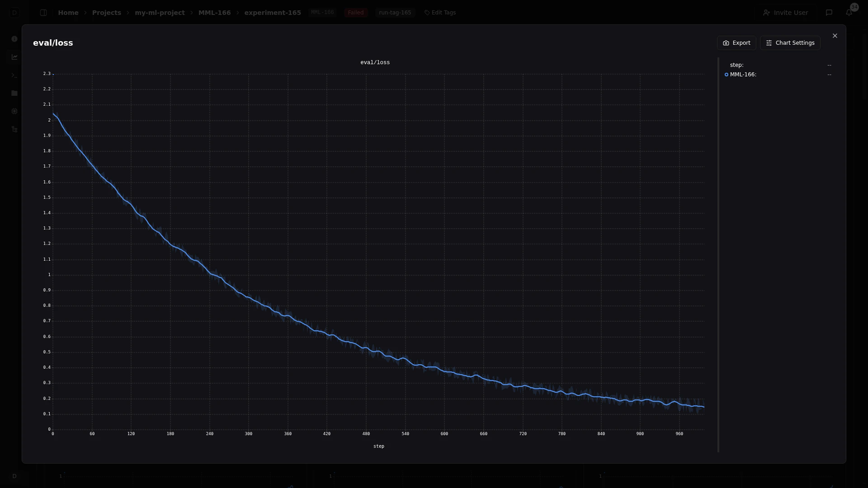Close the eval/loss chart dialog
The image size is (868, 488).
pyautogui.click(x=835, y=36)
